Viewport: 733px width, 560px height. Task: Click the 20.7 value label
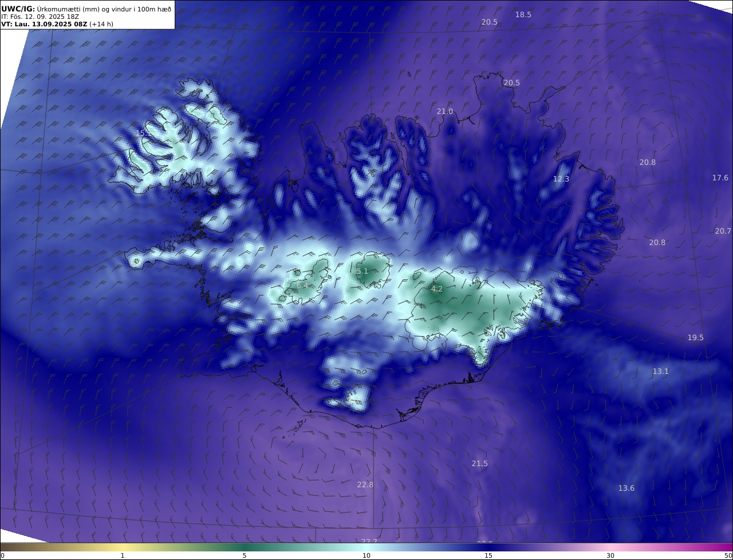point(723,231)
